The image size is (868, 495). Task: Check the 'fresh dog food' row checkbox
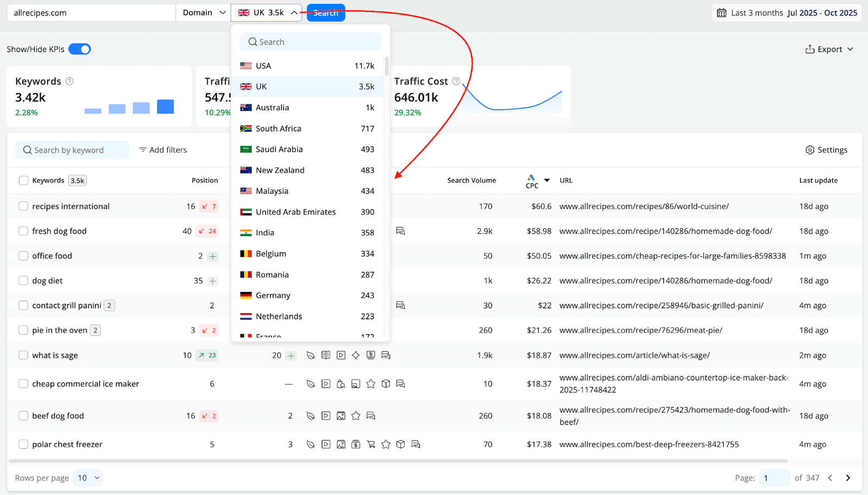click(23, 231)
